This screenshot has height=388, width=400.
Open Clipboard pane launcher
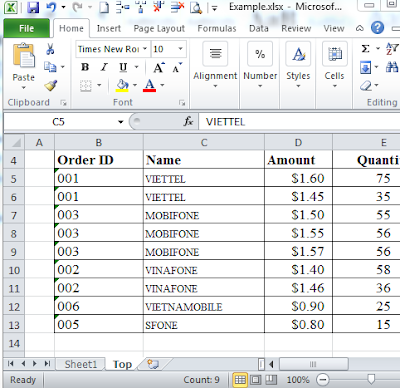point(63,103)
